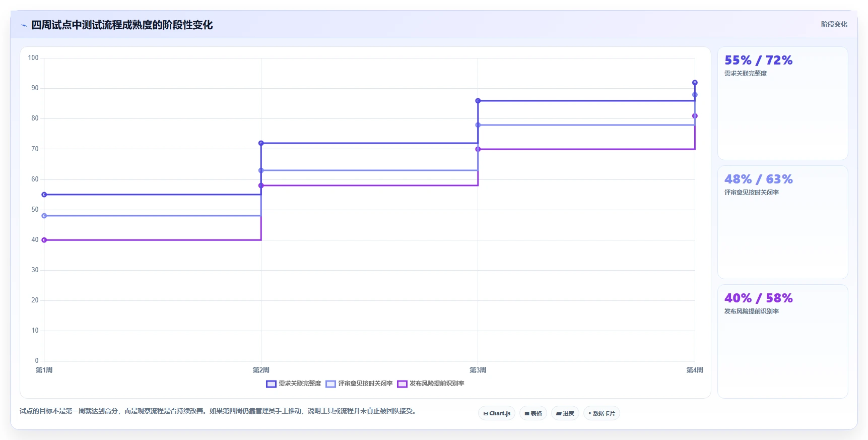The width and height of the screenshot is (868, 440).
Task: Click the 进度 chip
Action: click(565, 413)
